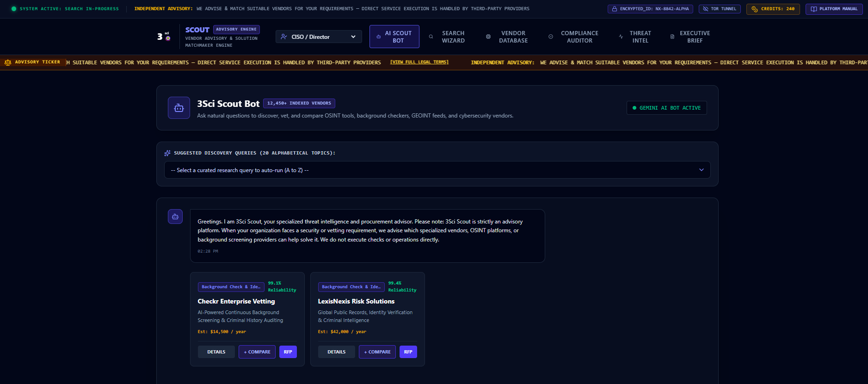
Task: Click the lock icon in Encrypted_ID badge
Action: pos(615,9)
